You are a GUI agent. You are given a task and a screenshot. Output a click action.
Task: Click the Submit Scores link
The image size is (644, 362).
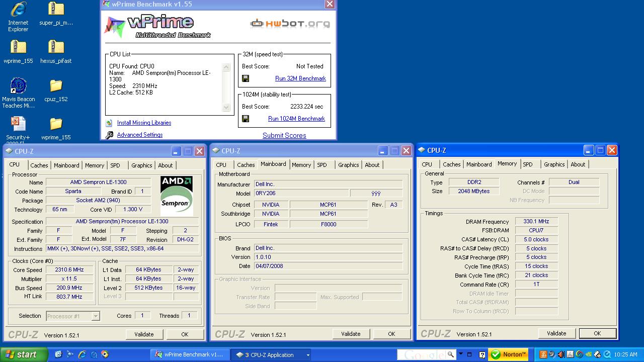pos(284,135)
